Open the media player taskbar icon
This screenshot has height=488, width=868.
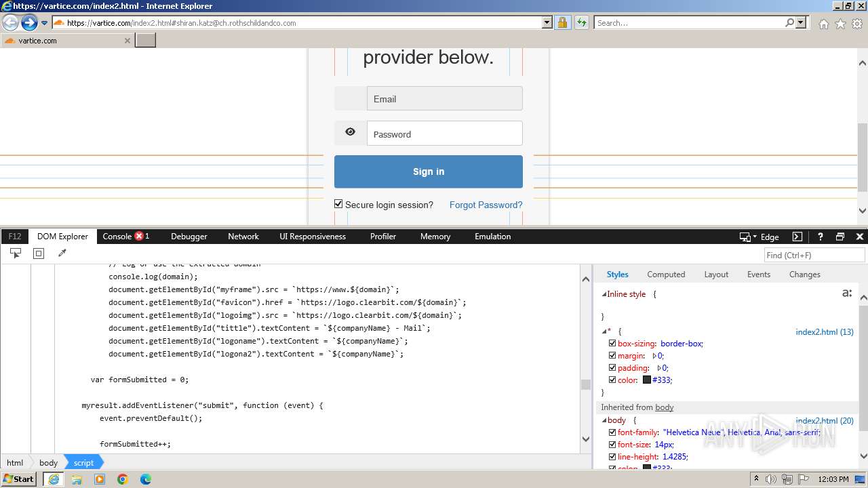tap(100, 479)
